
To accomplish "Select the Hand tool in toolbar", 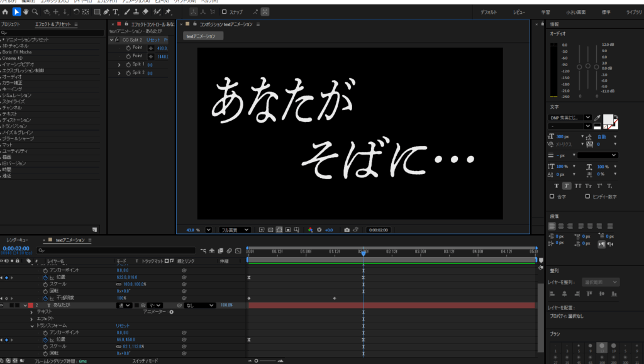I will [26, 11].
